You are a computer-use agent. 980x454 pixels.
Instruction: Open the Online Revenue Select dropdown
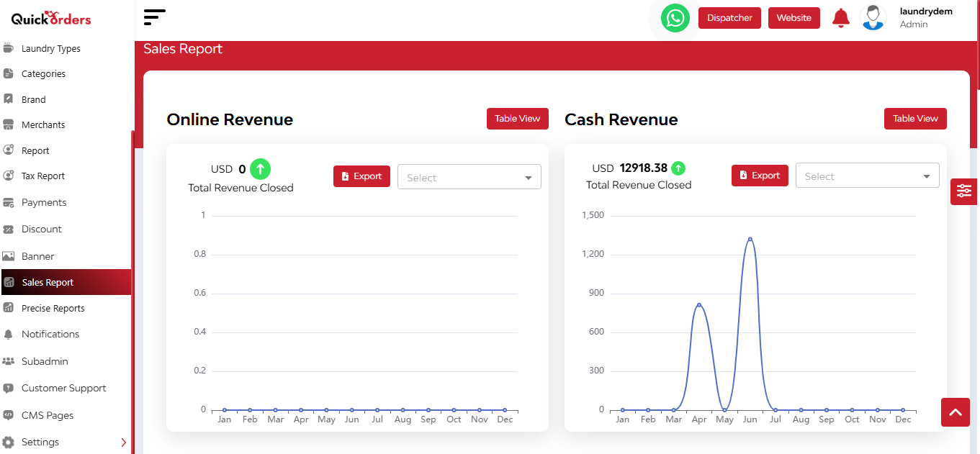point(469,177)
